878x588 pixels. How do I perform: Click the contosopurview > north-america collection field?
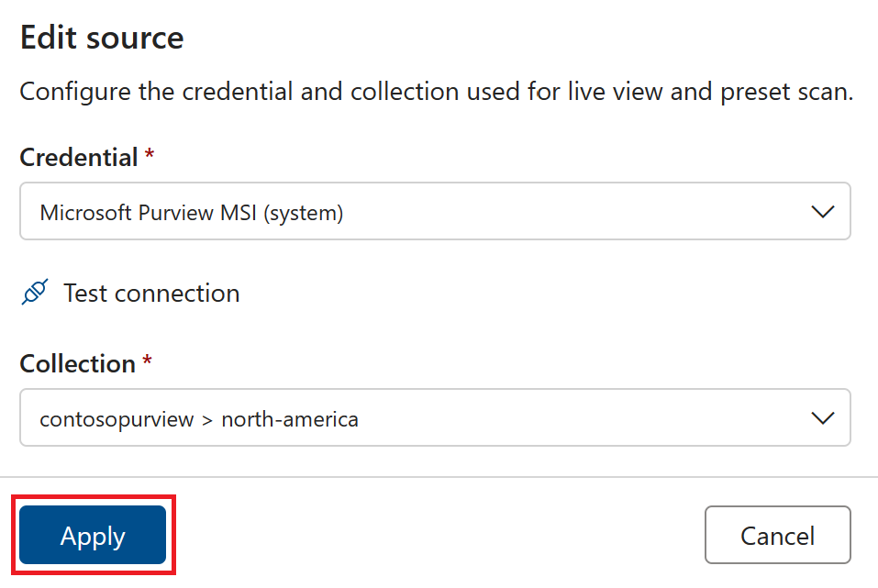[x=435, y=417]
